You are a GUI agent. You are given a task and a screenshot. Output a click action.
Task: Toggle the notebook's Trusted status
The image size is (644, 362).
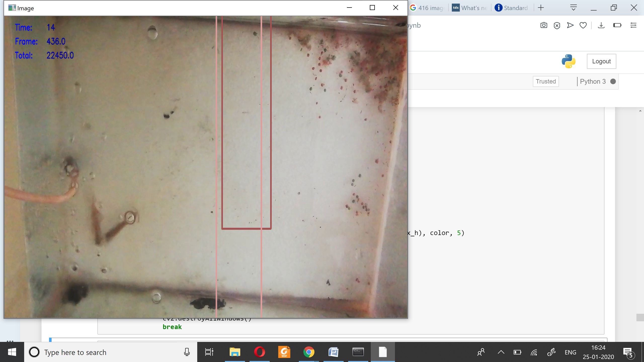545,81
